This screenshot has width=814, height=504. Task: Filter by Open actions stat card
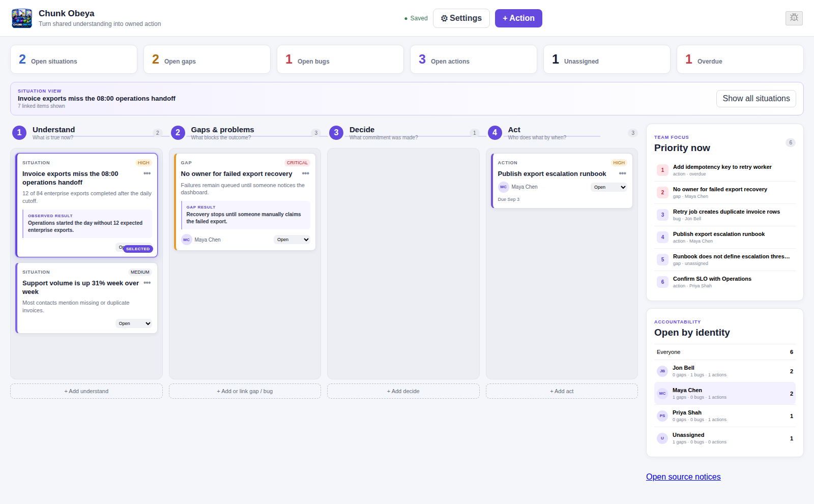tap(474, 60)
